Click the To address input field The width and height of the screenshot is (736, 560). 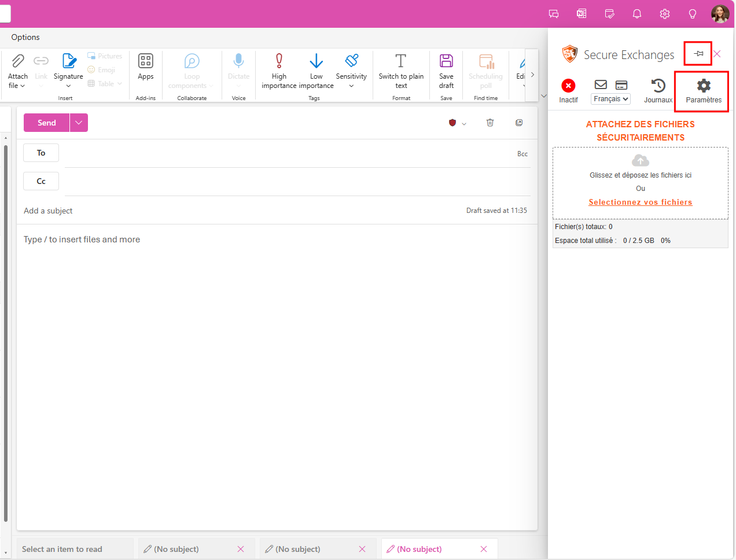click(289, 153)
